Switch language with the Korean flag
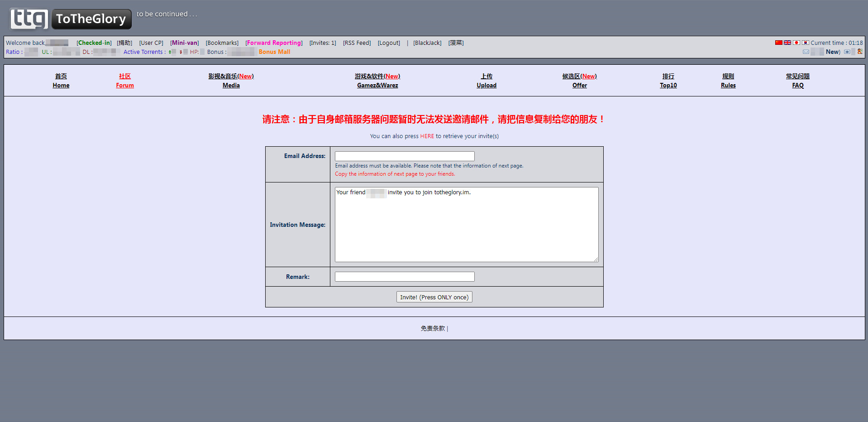This screenshot has height=422, width=868. 805,43
